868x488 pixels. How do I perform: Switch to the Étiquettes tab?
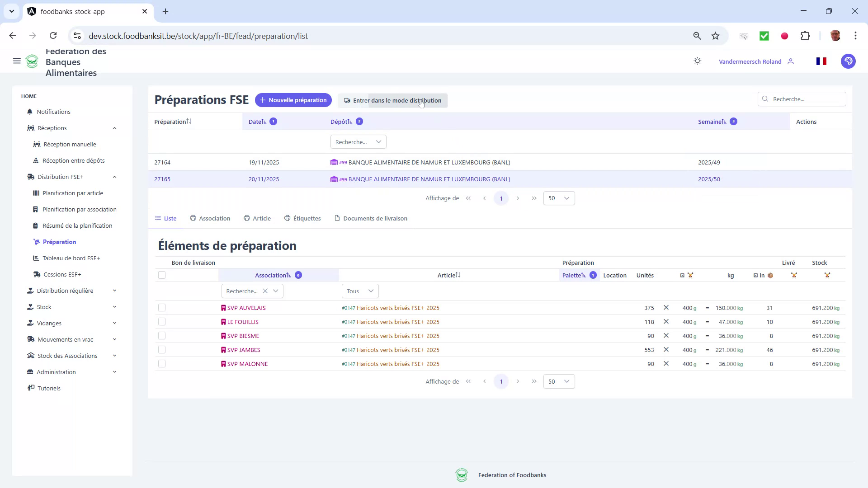[x=307, y=218]
